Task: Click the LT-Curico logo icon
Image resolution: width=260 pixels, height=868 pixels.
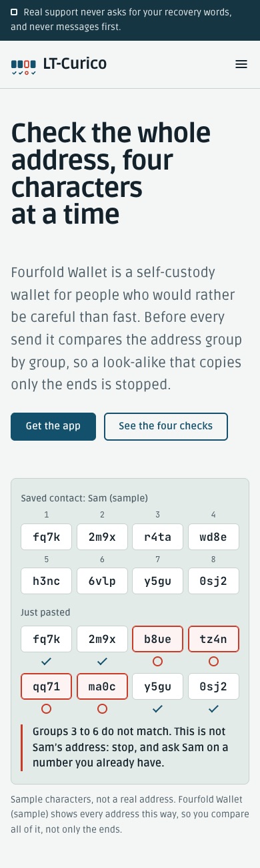Action: (x=23, y=66)
